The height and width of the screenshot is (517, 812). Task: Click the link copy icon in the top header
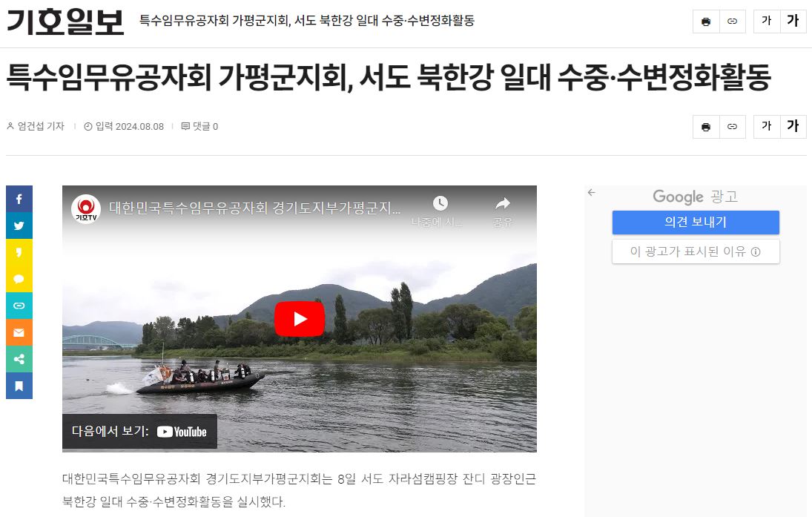tap(732, 22)
